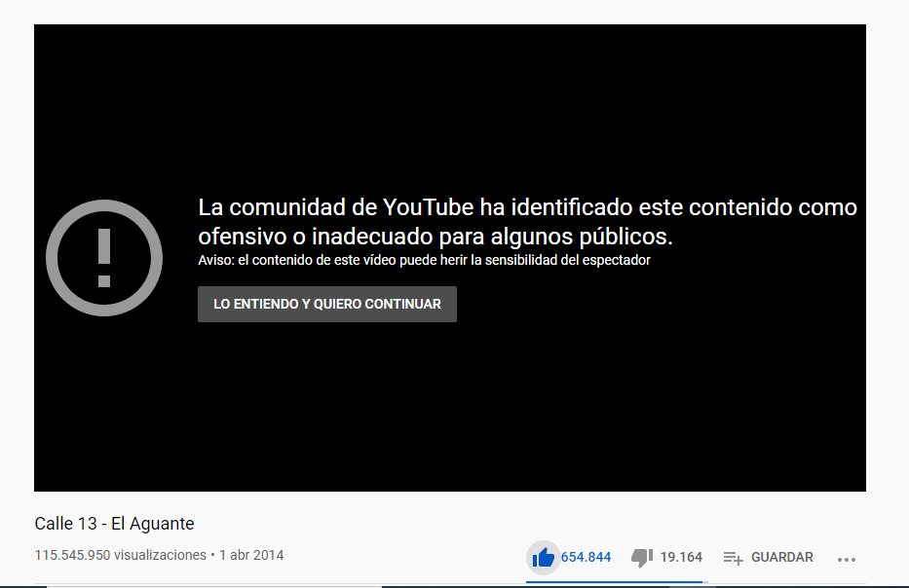Click the black area above the warning
909x588 pixels.
(448, 97)
